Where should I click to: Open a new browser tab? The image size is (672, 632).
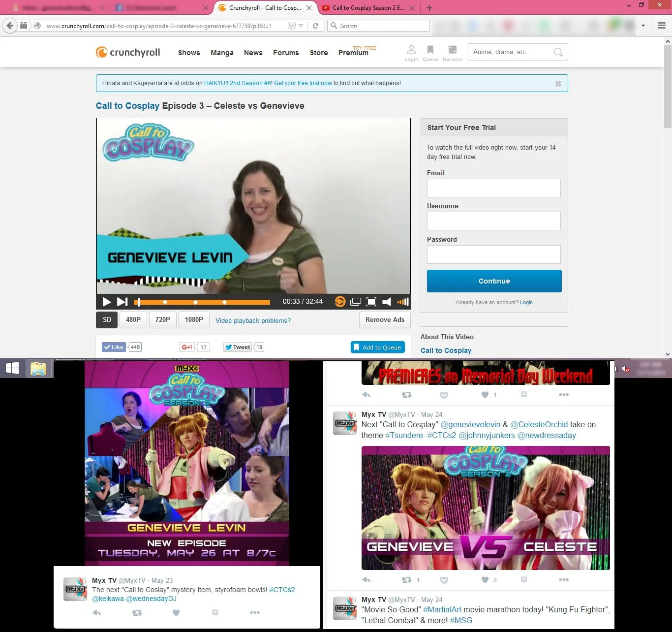[429, 8]
